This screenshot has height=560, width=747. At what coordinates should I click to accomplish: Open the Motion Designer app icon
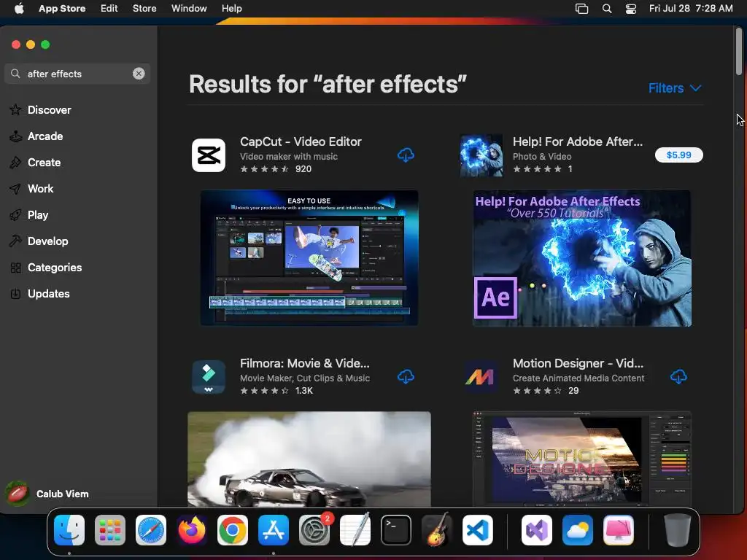(481, 377)
